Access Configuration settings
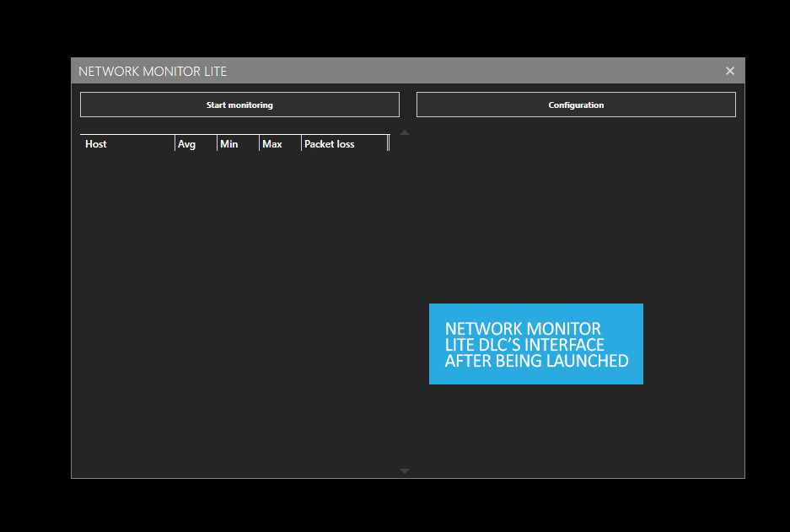790x532 pixels. pyautogui.click(x=576, y=104)
